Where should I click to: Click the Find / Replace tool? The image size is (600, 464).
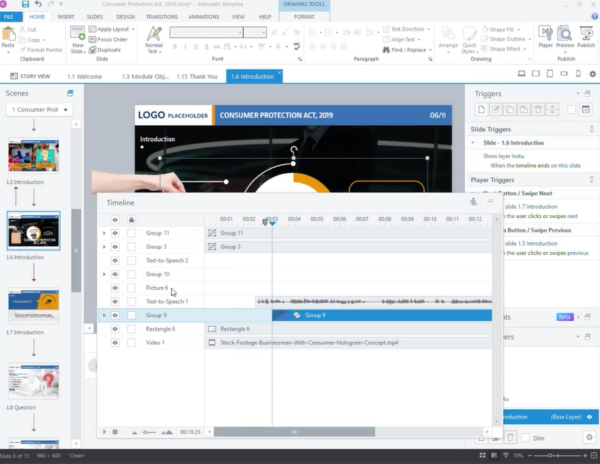408,50
